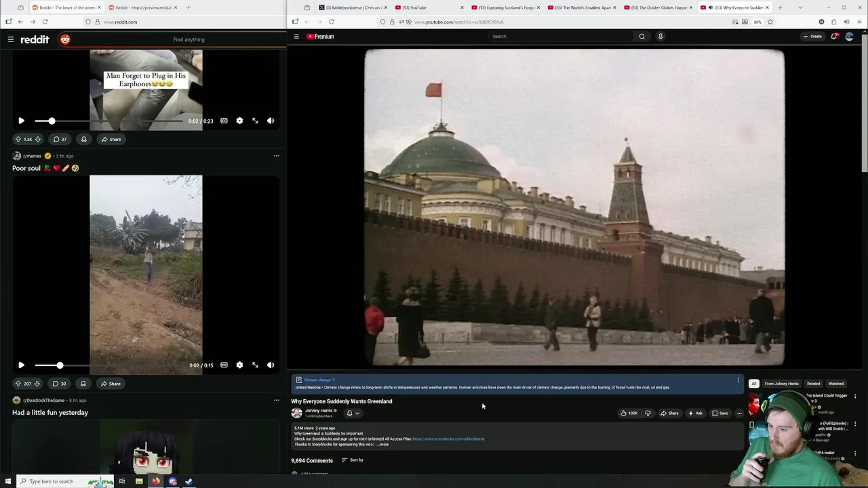Toggle captions on the 'Poor soul' video
The image size is (868, 488).
click(x=224, y=365)
